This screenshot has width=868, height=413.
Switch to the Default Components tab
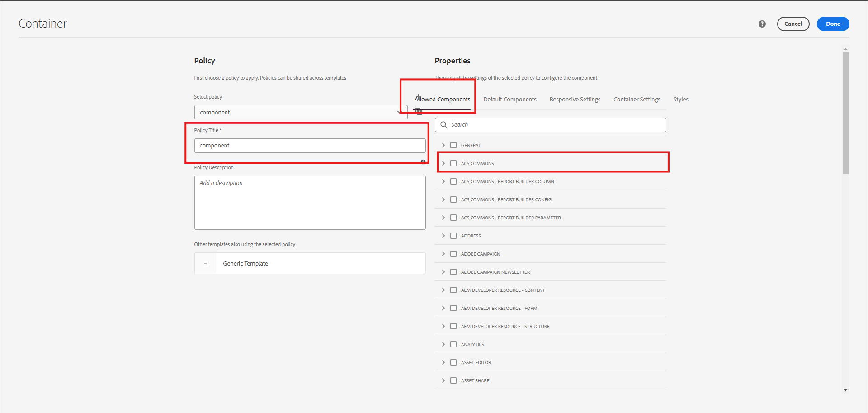tap(509, 100)
